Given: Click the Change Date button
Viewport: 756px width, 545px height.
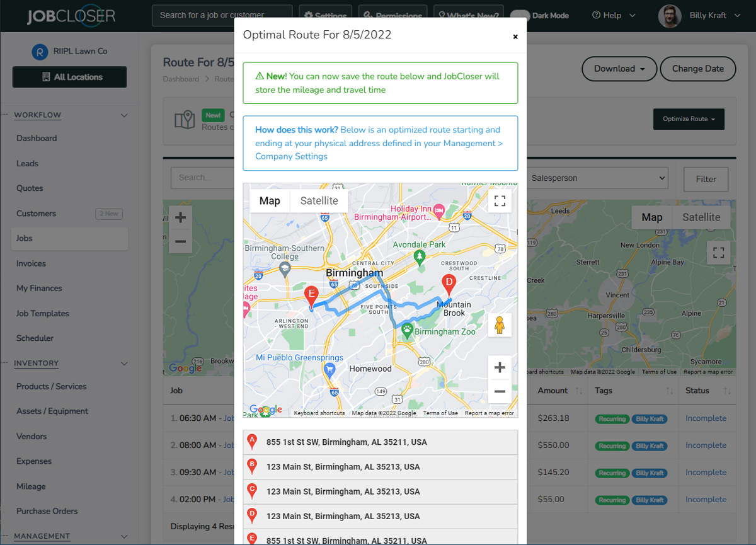Looking at the screenshot, I should coord(697,69).
